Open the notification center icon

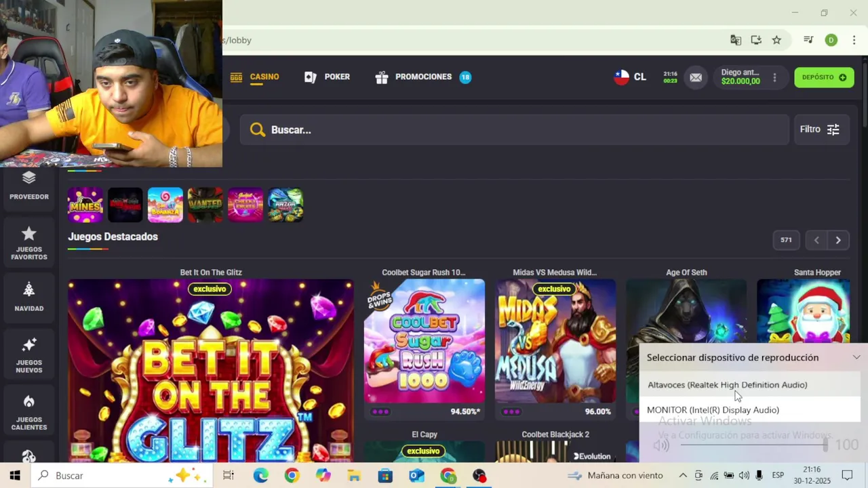pos(847,476)
